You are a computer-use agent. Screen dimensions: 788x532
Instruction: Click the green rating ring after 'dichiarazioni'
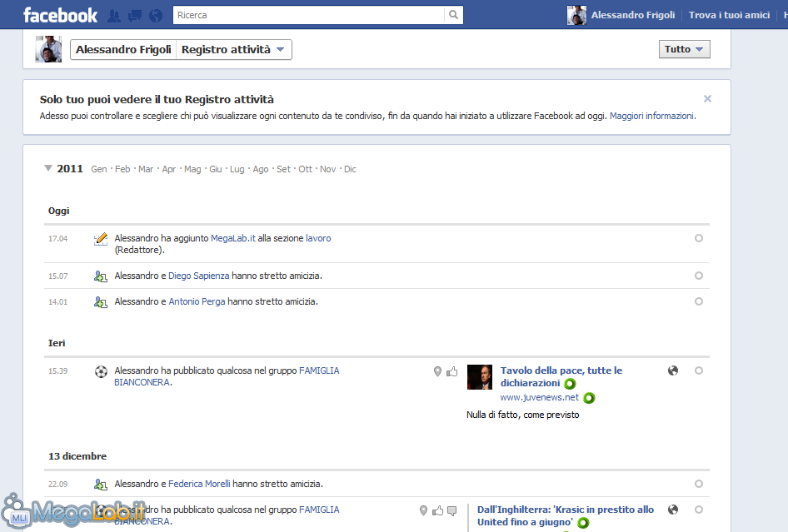(570, 384)
